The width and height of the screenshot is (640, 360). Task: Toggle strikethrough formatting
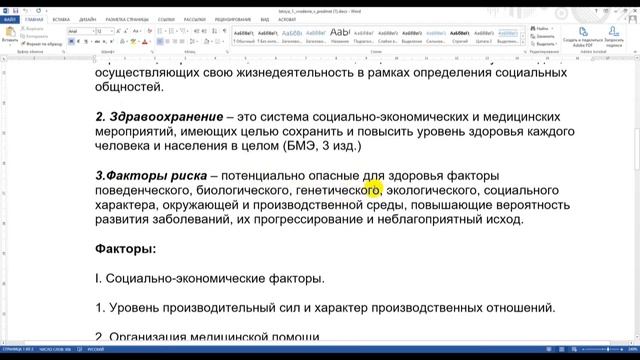(97, 42)
